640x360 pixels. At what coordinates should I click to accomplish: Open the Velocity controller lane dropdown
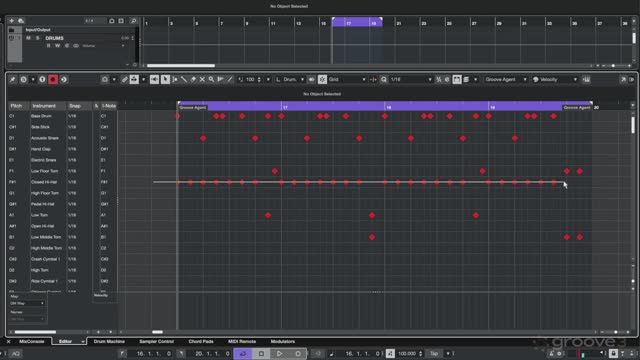click(x=101, y=295)
